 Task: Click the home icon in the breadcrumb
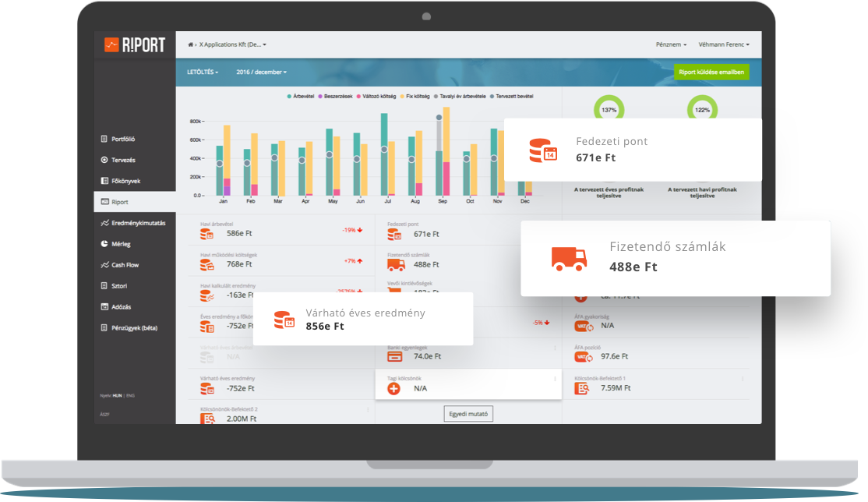tap(191, 45)
